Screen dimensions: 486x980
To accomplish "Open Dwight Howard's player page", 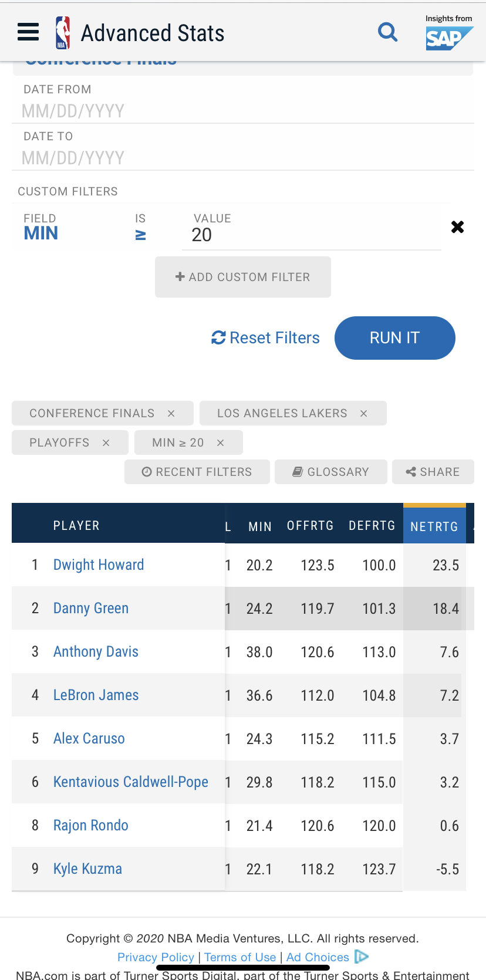I will 99,565.
